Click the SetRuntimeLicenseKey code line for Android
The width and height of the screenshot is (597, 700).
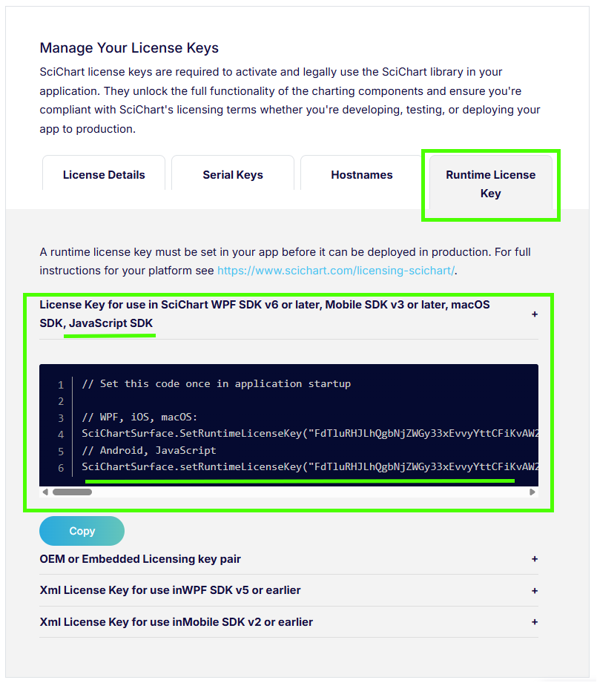click(297, 466)
